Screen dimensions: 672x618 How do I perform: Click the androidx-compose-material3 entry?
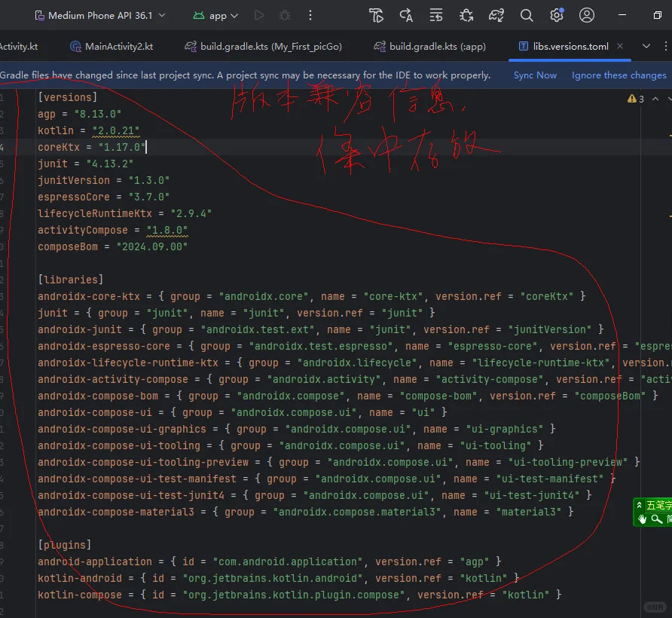(306, 512)
